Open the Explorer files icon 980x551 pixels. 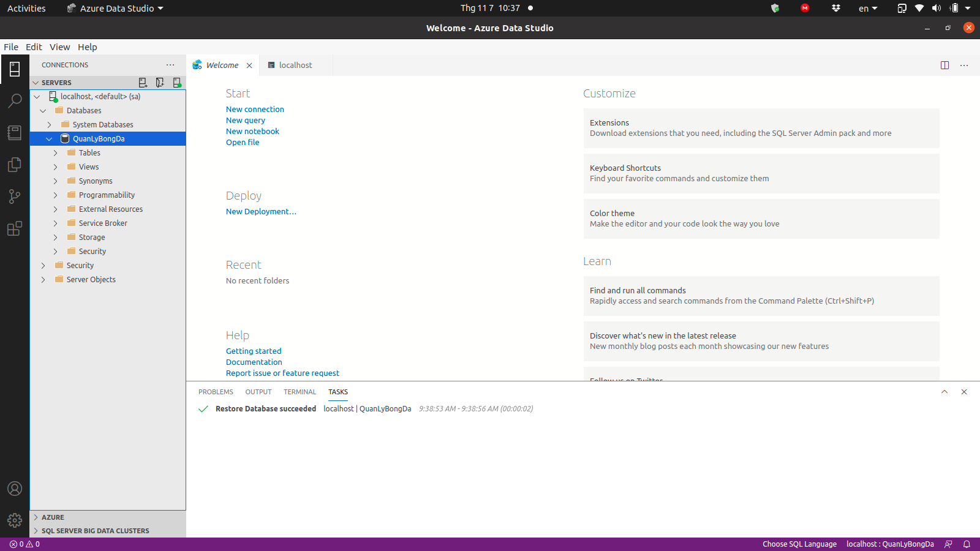tap(15, 165)
